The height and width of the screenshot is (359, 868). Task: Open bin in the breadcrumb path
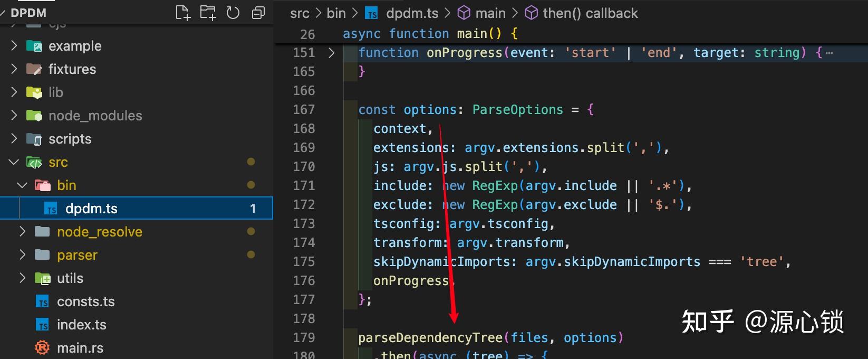(x=336, y=13)
